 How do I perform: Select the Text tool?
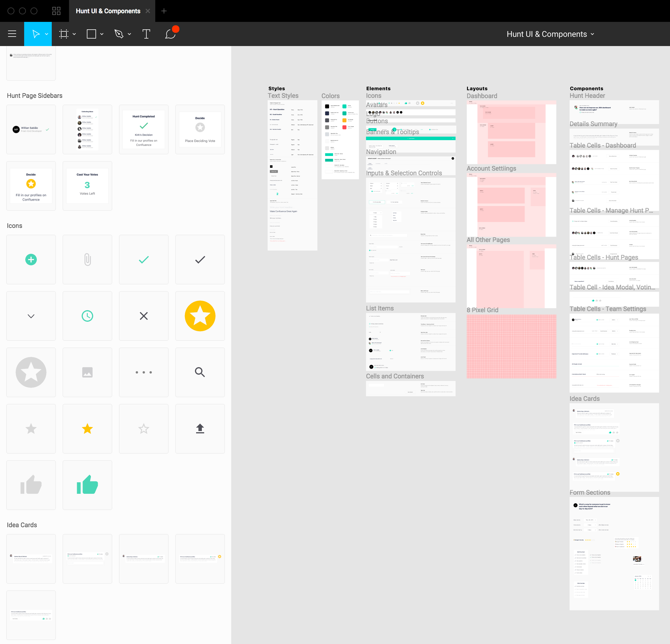[146, 34]
